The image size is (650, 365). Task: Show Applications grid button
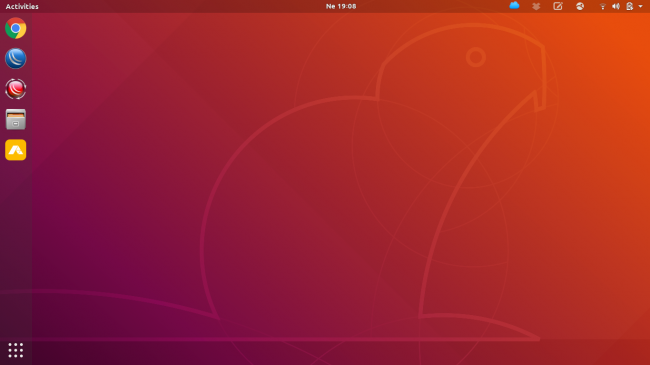(16, 350)
